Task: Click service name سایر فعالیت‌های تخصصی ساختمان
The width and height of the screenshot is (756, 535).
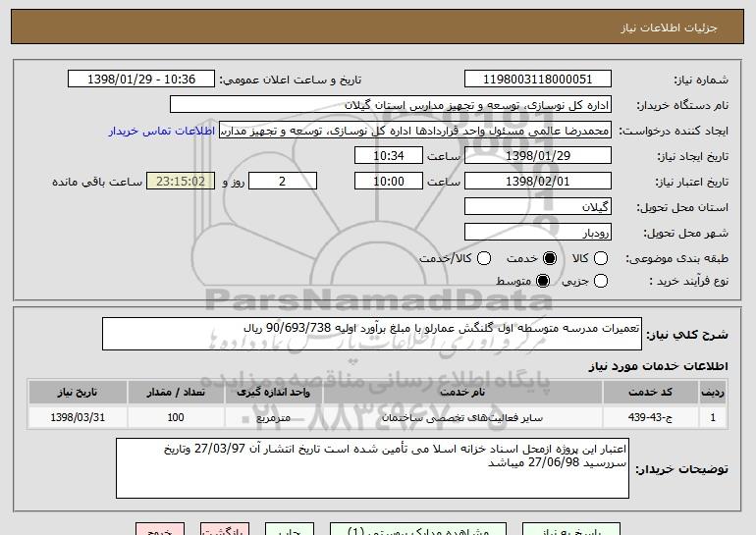Action: 462,417
